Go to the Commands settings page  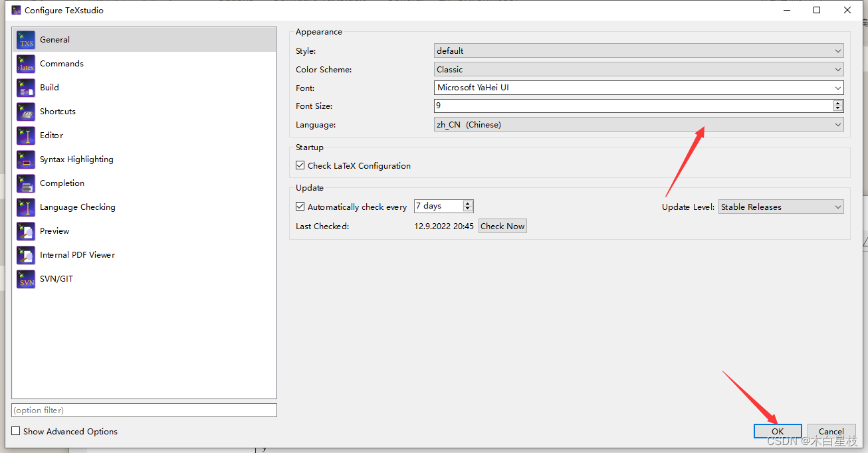[x=62, y=64]
